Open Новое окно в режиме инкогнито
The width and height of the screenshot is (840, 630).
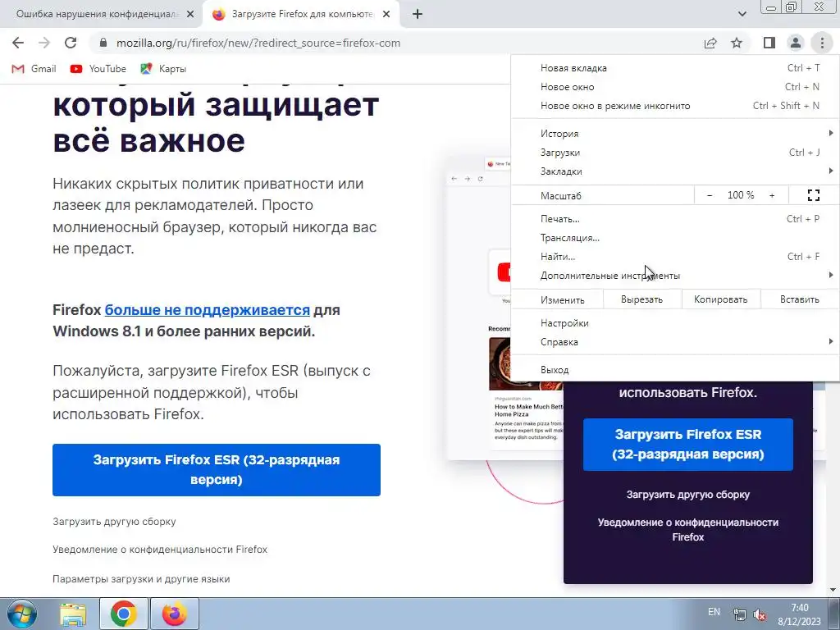pos(675,106)
